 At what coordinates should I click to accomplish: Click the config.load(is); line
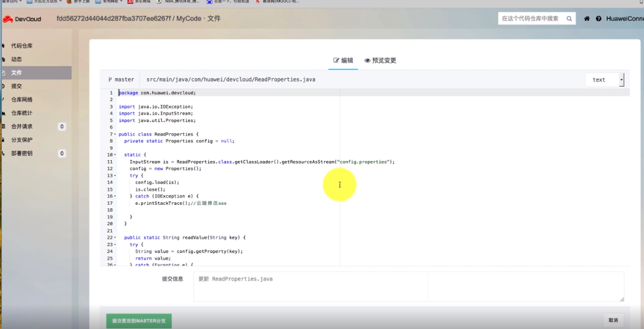pos(157,182)
